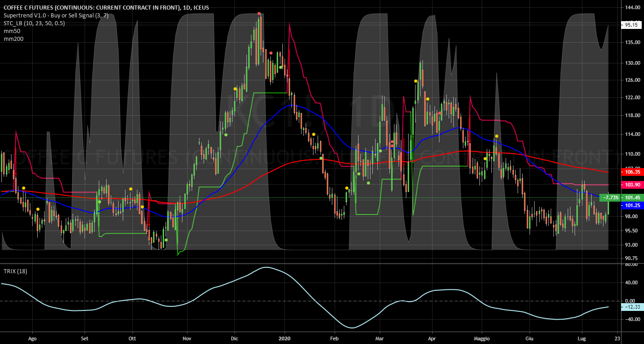Click the -40.00 TRIX scale tick

pos(632,319)
